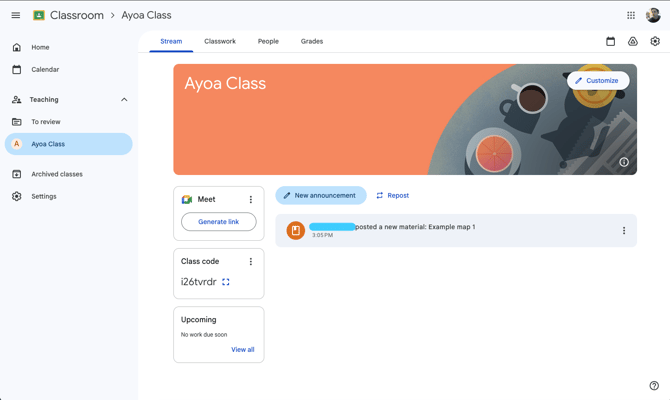Click New announcement button

320,196
